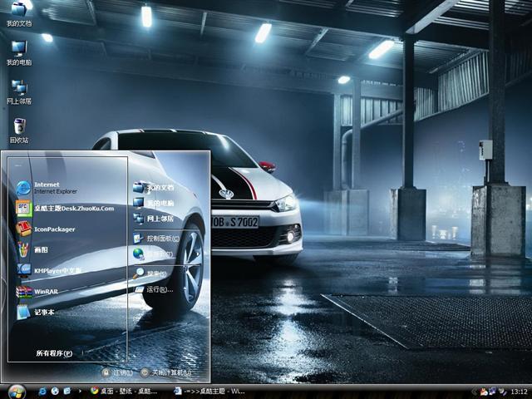Open 网上邻居 desktop icon

pos(18,88)
